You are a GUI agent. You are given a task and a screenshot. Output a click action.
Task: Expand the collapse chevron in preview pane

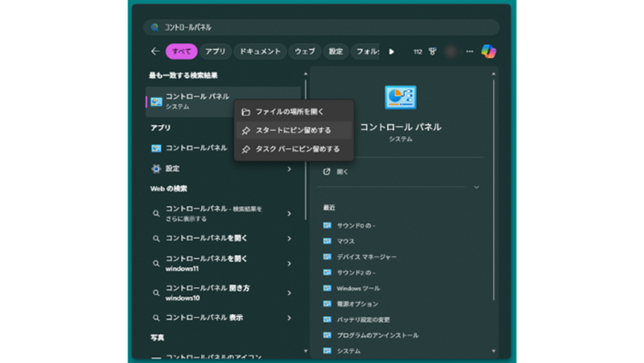coord(476,187)
